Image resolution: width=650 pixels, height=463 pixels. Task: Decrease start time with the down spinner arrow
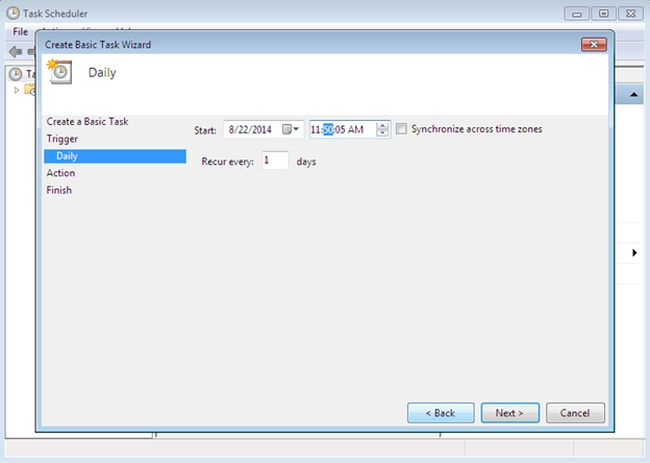(383, 133)
